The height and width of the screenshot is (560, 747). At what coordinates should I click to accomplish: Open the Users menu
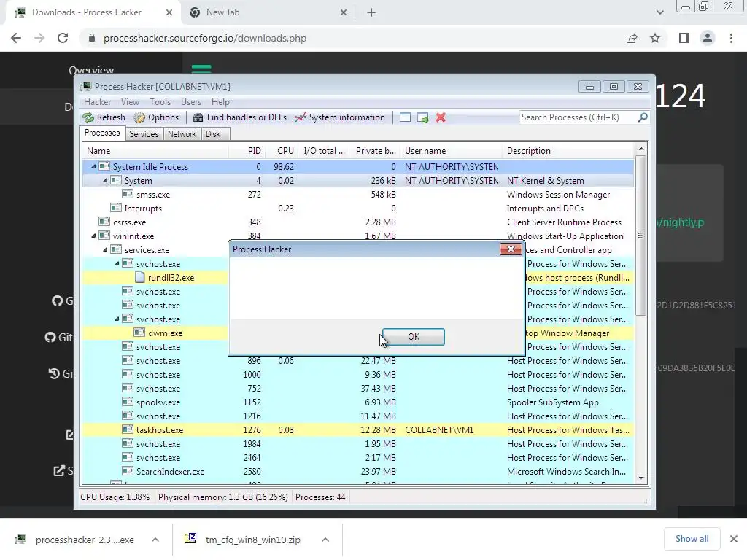pos(191,102)
